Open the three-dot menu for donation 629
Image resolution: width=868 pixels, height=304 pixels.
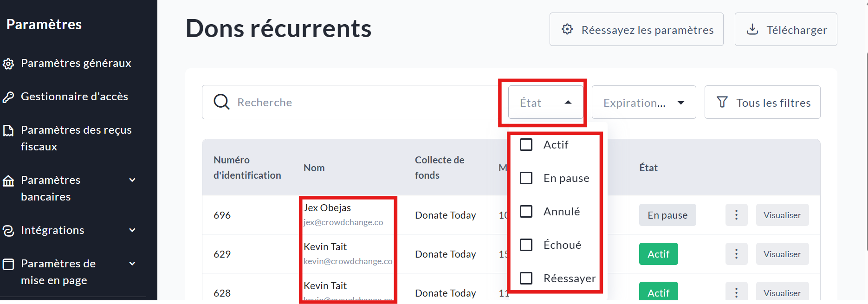[x=736, y=254]
